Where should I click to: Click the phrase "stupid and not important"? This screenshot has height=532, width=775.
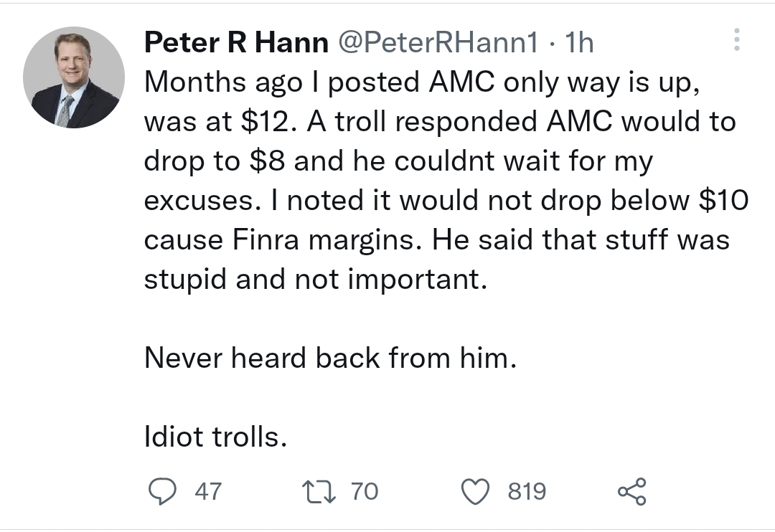(314, 279)
